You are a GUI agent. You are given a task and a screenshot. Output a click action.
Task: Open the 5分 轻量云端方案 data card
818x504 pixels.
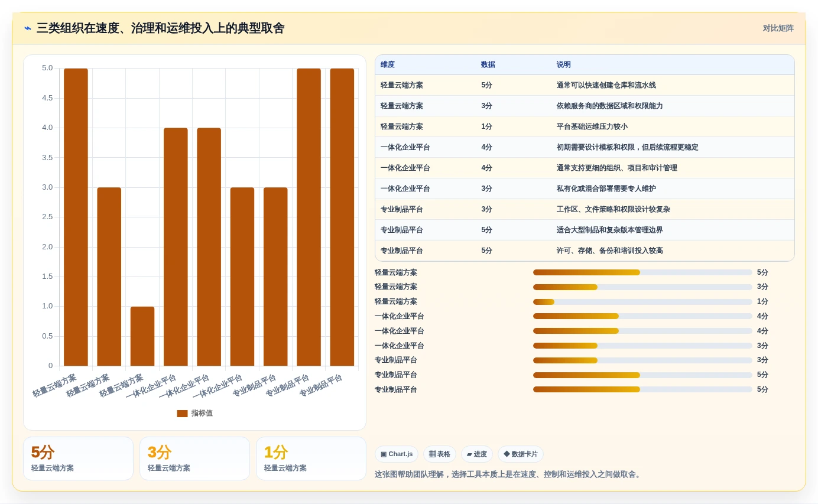(x=78, y=459)
